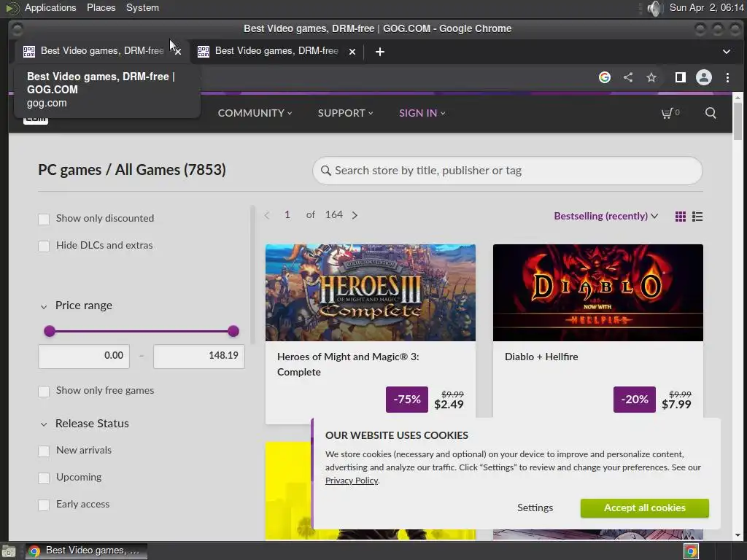Click the Diablo $7.99 price

(676, 404)
